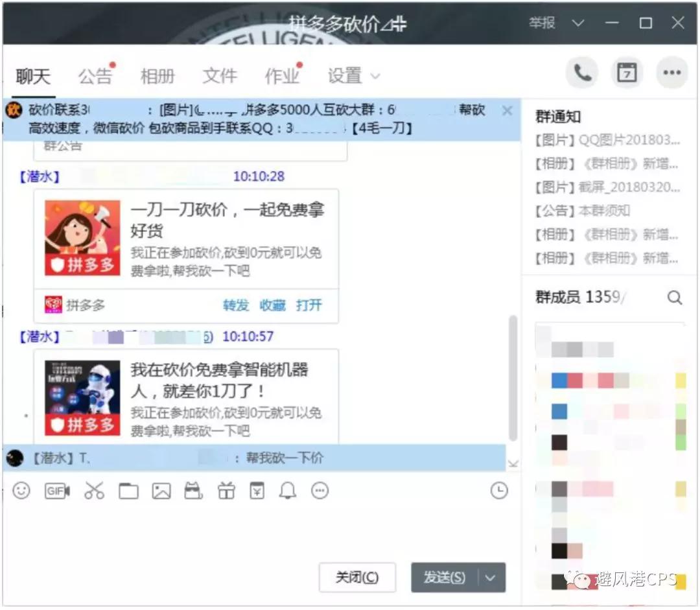Image resolution: width=700 pixels, height=610 pixels.
Task: Open the 公告 tab
Action: point(95,76)
